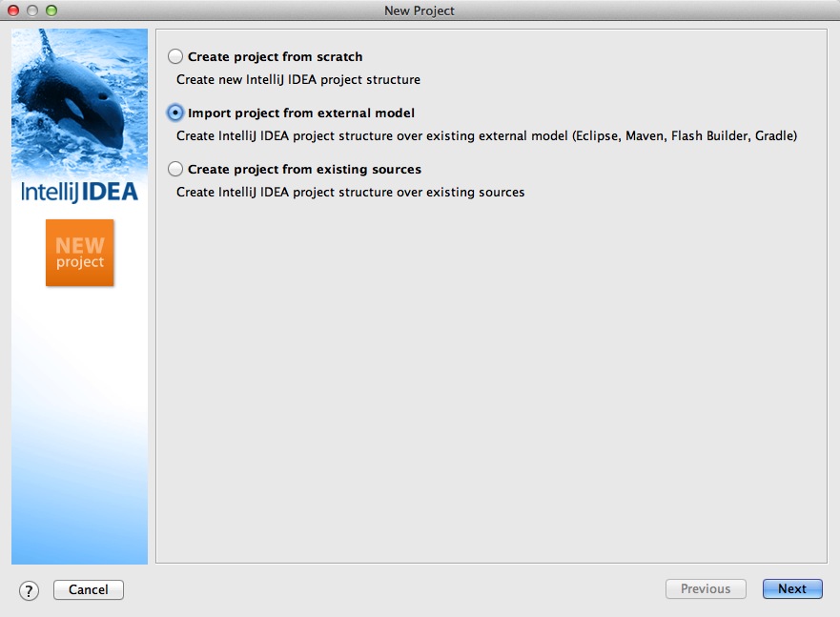Click the 'Create project from existing sources' label
Image resolution: width=840 pixels, height=617 pixels.
(x=304, y=170)
